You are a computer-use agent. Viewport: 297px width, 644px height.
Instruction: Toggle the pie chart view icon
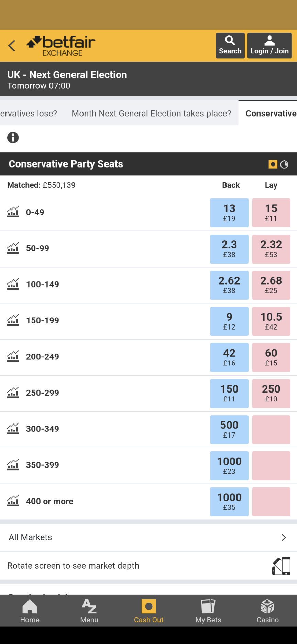(x=284, y=164)
